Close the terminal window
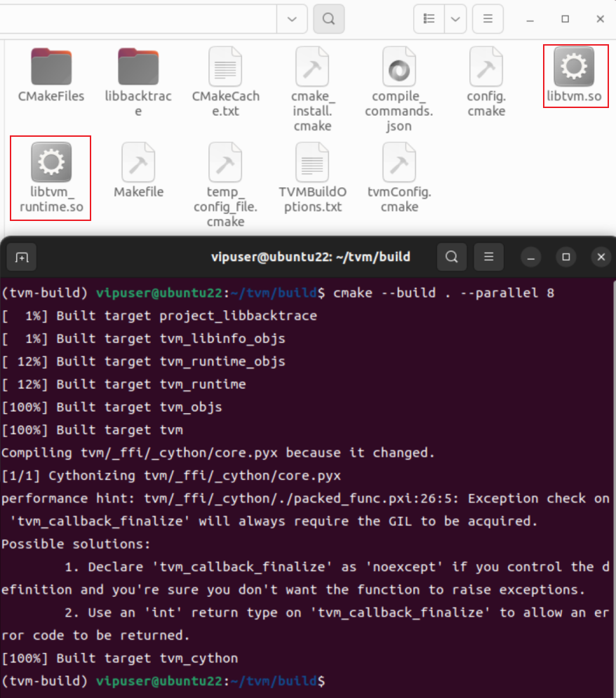The height and width of the screenshot is (698, 616). coord(601,257)
